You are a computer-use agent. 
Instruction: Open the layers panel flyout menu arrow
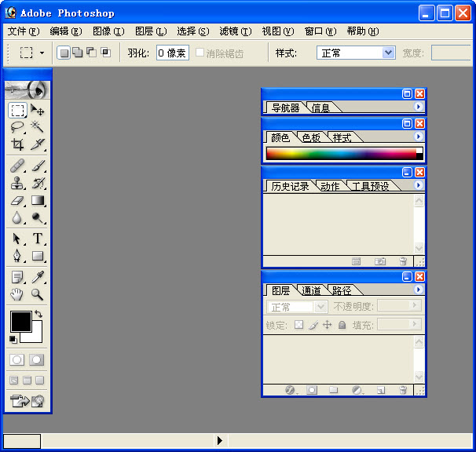pyautogui.click(x=419, y=290)
